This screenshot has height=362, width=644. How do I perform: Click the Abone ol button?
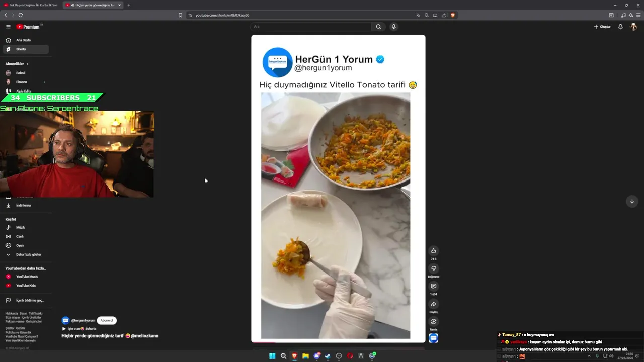(x=107, y=320)
